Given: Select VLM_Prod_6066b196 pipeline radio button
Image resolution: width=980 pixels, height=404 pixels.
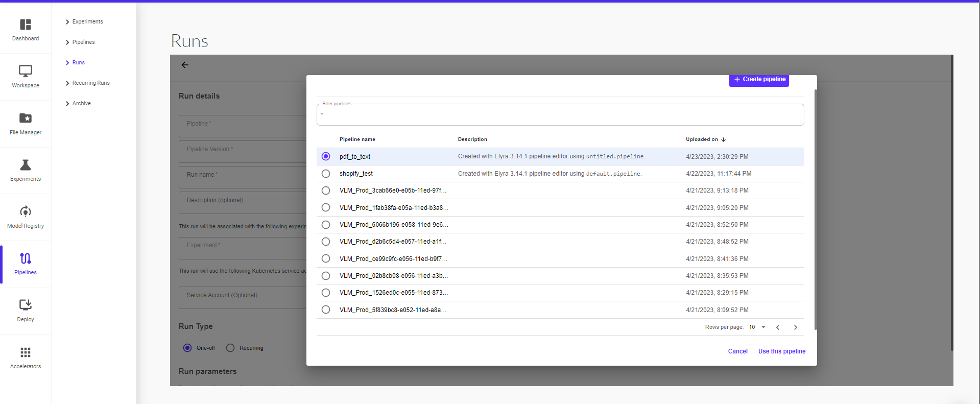Looking at the screenshot, I should pos(326,225).
